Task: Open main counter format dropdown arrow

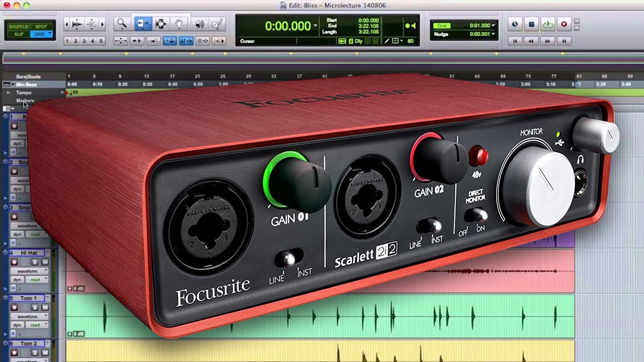Action: click(315, 26)
